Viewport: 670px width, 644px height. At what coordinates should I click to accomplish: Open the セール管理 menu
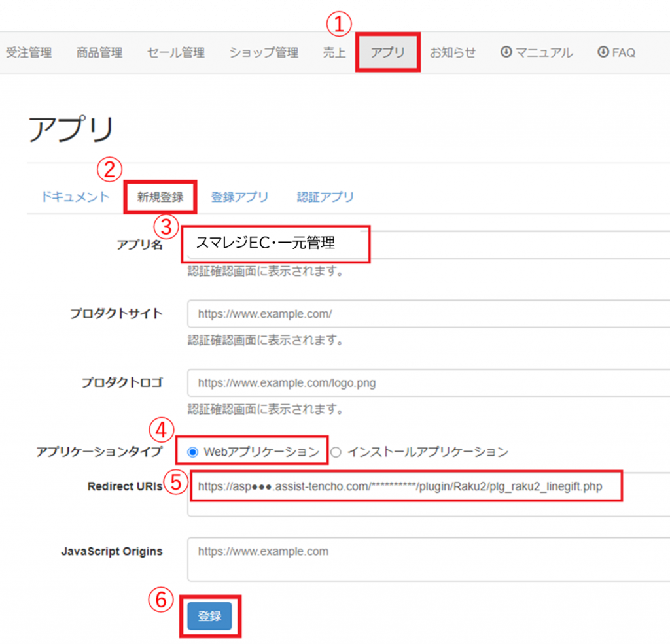[x=175, y=53]
